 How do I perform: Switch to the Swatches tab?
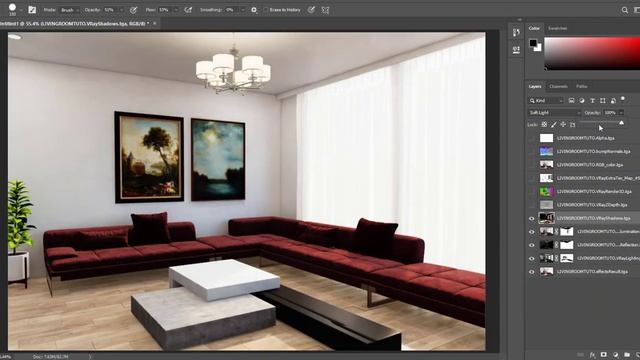[x=557, y=28]
